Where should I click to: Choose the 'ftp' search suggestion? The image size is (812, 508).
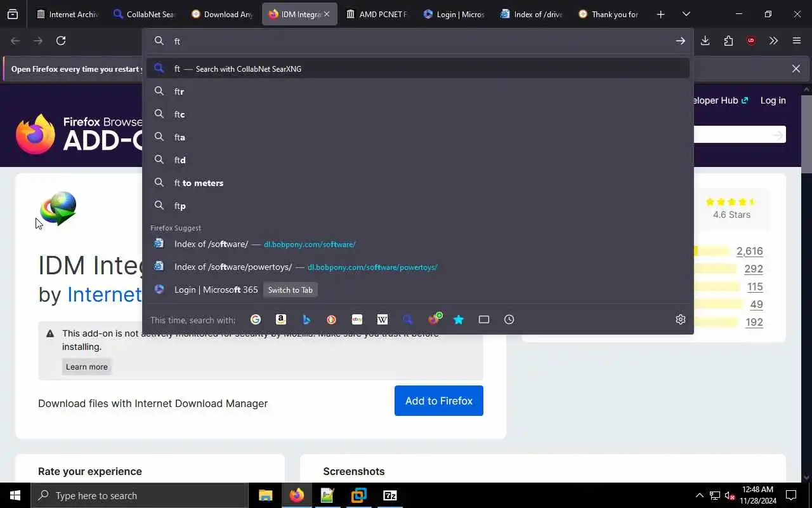(x=418, y=206)
